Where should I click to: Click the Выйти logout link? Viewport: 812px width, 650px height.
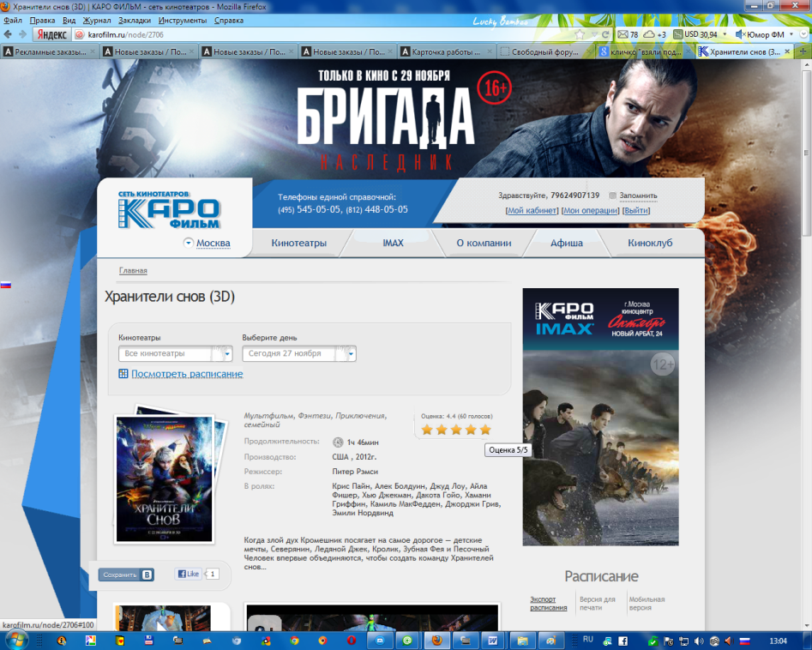636,210
